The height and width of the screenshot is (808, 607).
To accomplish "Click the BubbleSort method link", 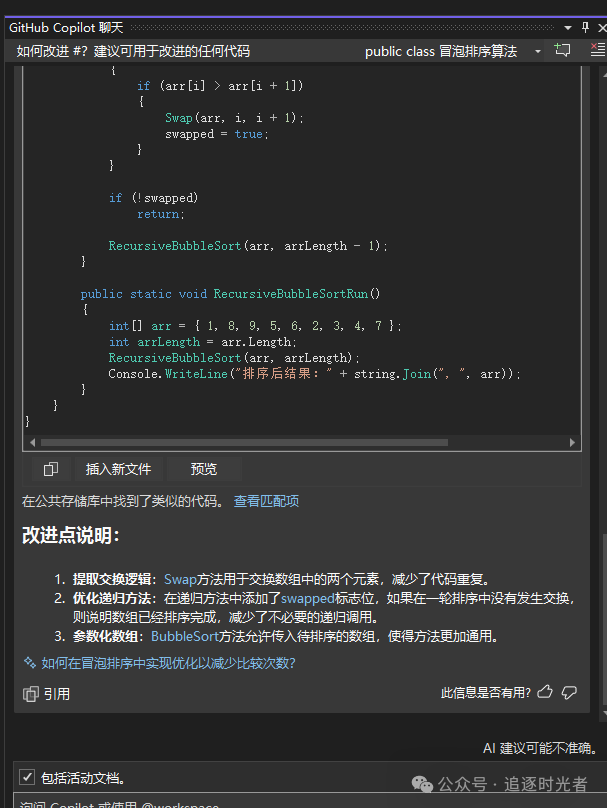I will click(x=182, y=635).
